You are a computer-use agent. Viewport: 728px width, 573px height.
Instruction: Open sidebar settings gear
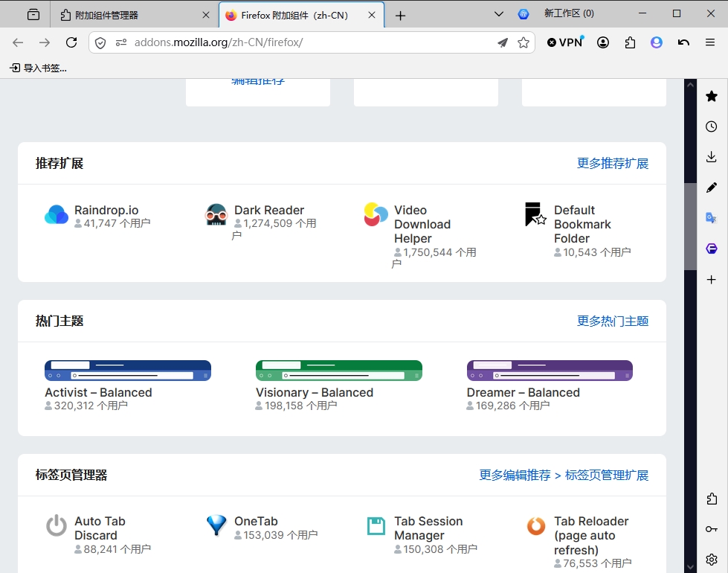point(712,559)
